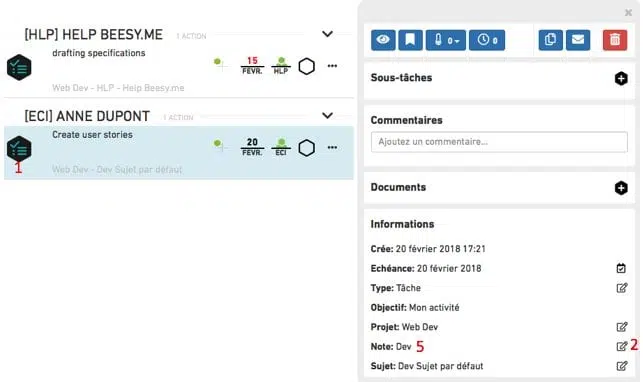This screenshot has width=643, height=382.
Task: Click the eye watch icon in toolbar
Action: [383, 40]
